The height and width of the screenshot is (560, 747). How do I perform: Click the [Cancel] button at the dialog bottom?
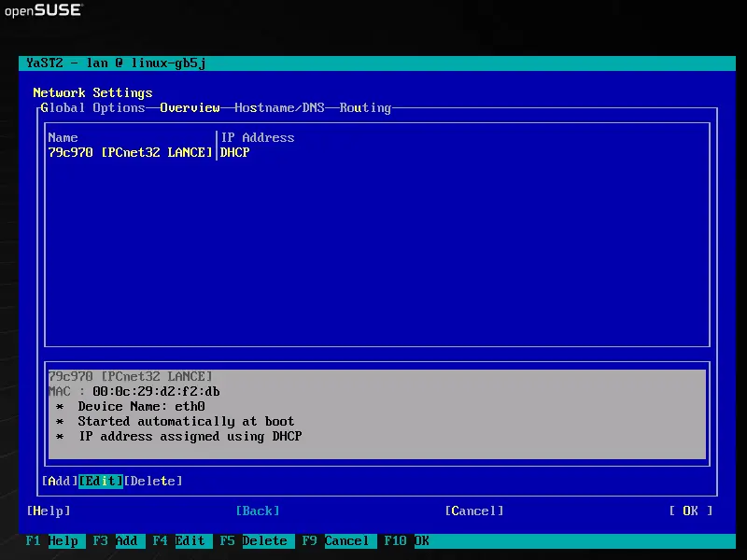[x=474, y=511]
